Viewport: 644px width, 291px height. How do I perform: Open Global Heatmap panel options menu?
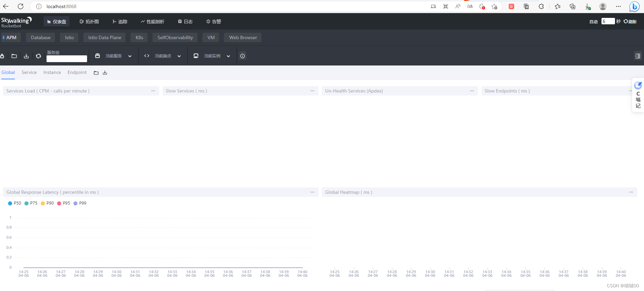631,192
